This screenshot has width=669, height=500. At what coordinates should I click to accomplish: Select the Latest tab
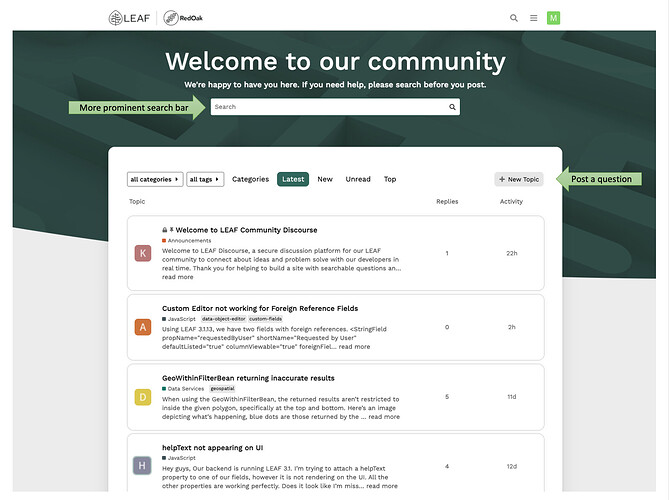click(293, 179)
